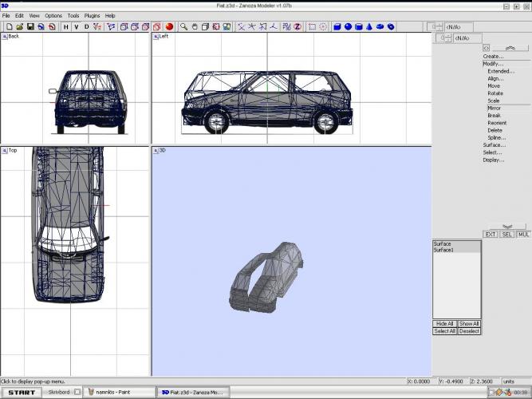Image resolution: width=532 pixels, height=399 pixels.
Task: Select the hand Pan tool
Action: tap(194, 26)
